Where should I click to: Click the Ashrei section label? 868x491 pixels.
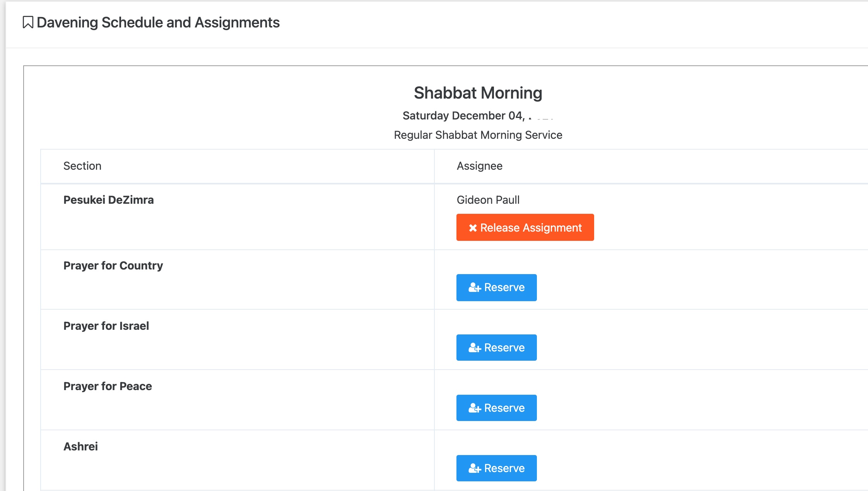pos(80,447)
